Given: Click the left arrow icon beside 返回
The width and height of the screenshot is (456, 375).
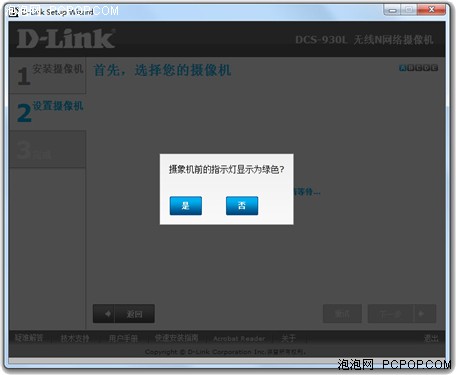Looking at the screenshot, I should (107, 314).
